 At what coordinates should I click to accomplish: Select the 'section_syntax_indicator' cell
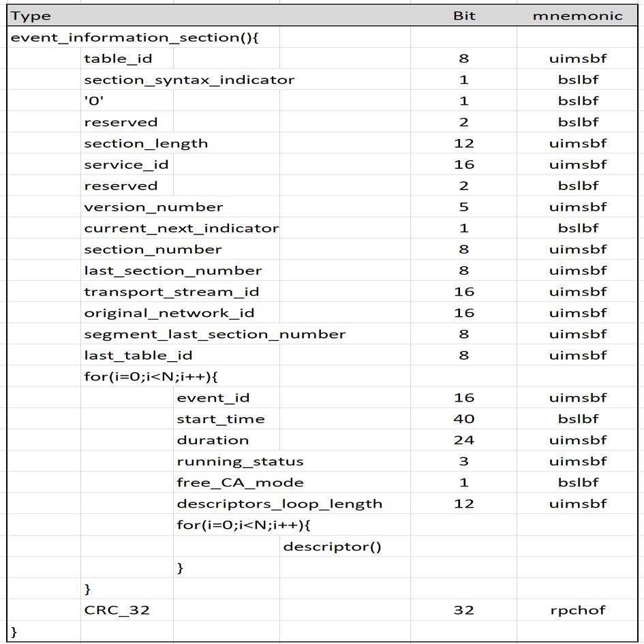coord(189,80)
